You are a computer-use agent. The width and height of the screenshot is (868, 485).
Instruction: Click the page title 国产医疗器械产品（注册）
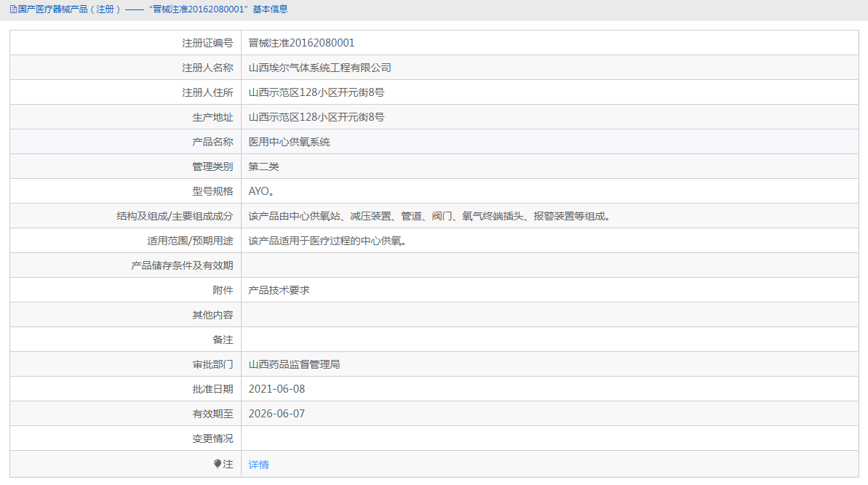point(69,9)
